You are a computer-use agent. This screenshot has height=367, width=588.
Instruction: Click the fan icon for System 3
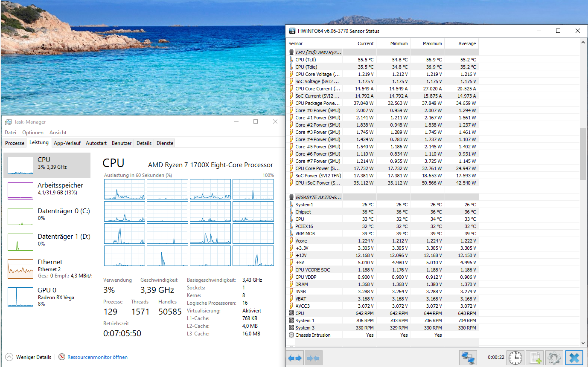pyautogui.click(x=291, y=328)
